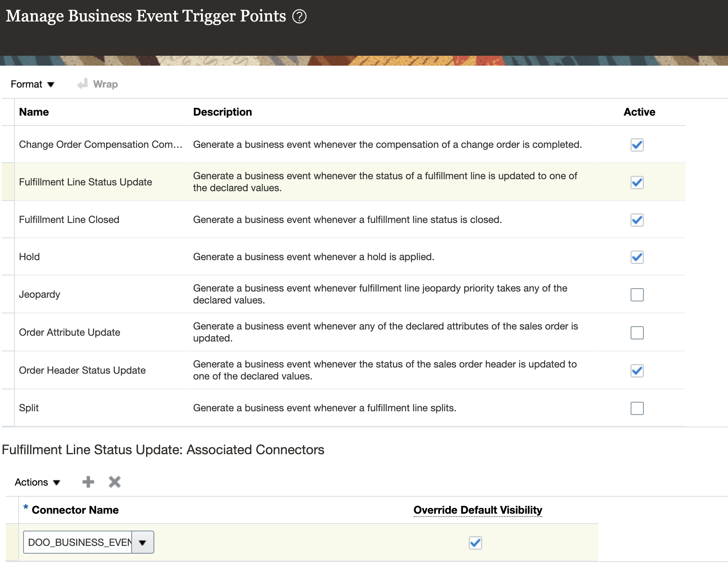The image size is (728, 569).
Task: Select the Jeopardy row in the table
Action: [x=40, y=294]
